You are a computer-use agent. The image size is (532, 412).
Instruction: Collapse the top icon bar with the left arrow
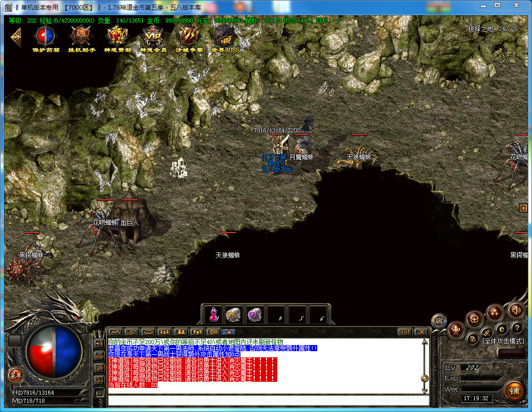click(16, 37)
